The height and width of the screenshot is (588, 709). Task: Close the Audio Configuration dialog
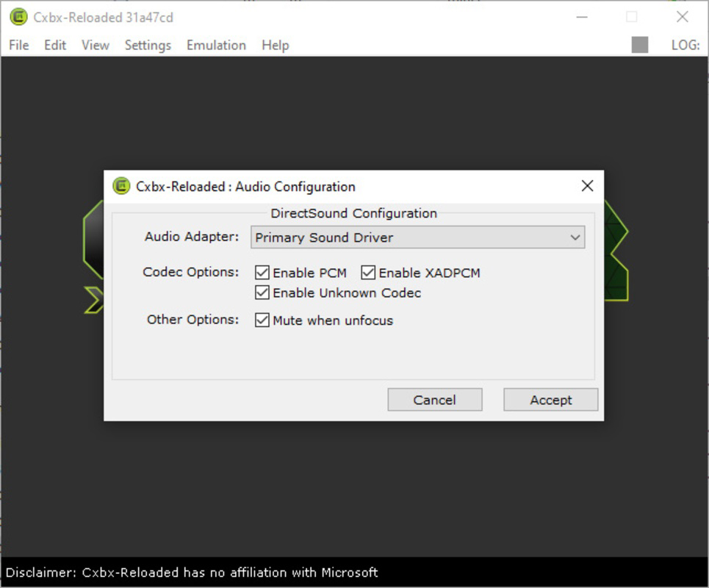pos(587,185)
